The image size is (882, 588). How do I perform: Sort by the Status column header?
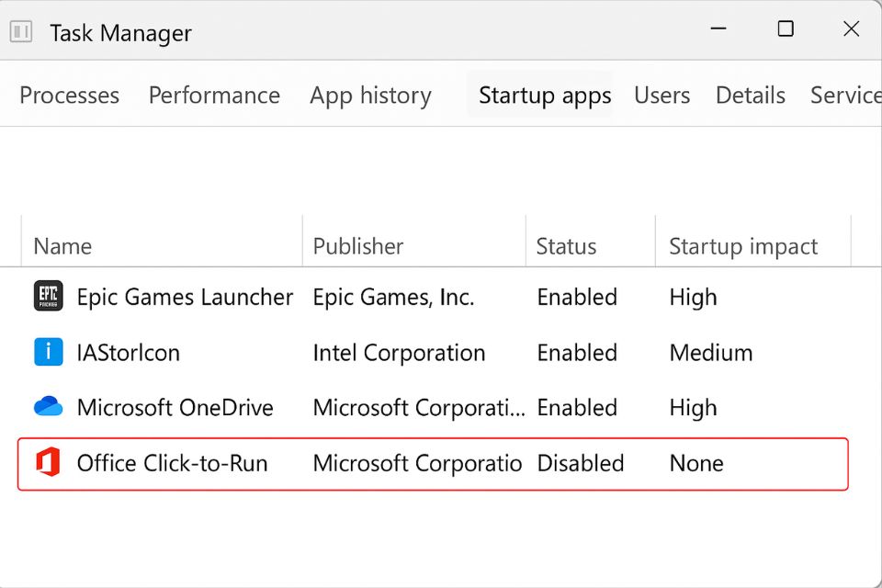click(x=566, y=246)
